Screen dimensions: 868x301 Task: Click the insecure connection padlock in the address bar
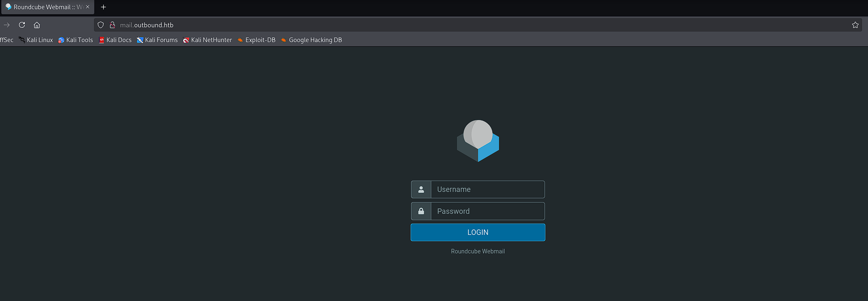tap(112, 25)
